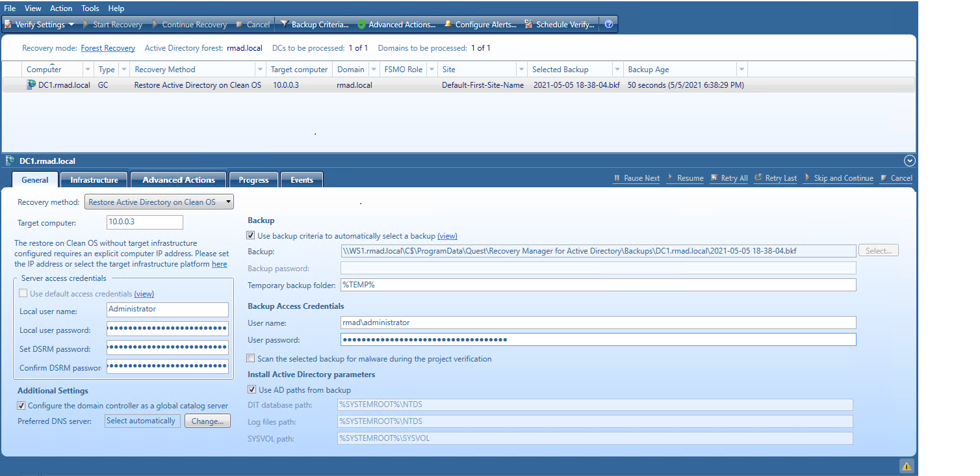Click inside the Target computer field
This screenshot has height=476, width=980.
pyautogui.click(x=144, y=222)
